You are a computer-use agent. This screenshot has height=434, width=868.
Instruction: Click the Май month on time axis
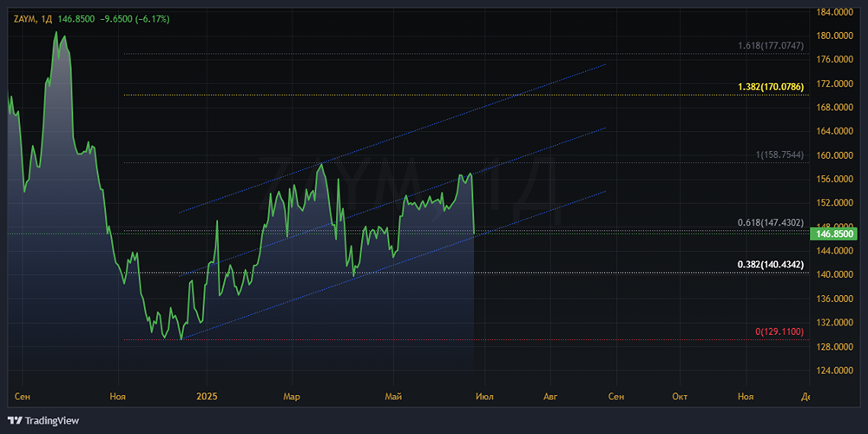(x=394, y=397)
